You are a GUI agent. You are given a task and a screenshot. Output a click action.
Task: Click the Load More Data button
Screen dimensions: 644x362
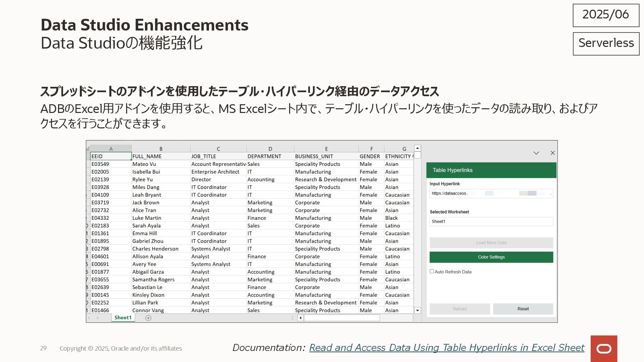pyautogui.click(x=491, y=243)
